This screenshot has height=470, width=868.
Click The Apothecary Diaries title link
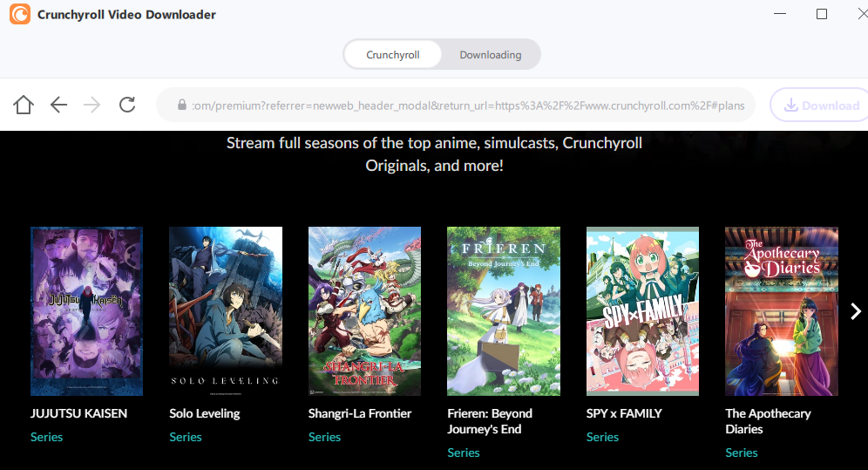(768, 421)
